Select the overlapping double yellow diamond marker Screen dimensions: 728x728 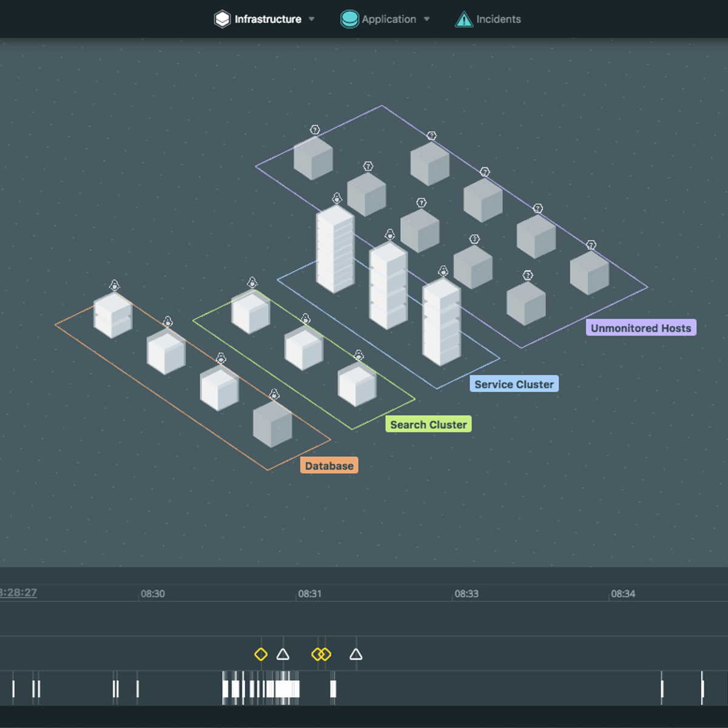coord(322,655)
